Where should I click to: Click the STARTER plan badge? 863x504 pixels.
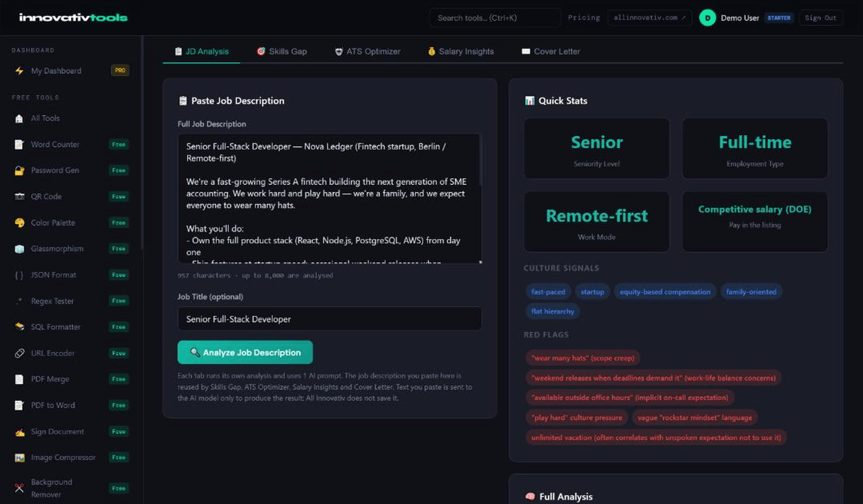pos(779,18)
